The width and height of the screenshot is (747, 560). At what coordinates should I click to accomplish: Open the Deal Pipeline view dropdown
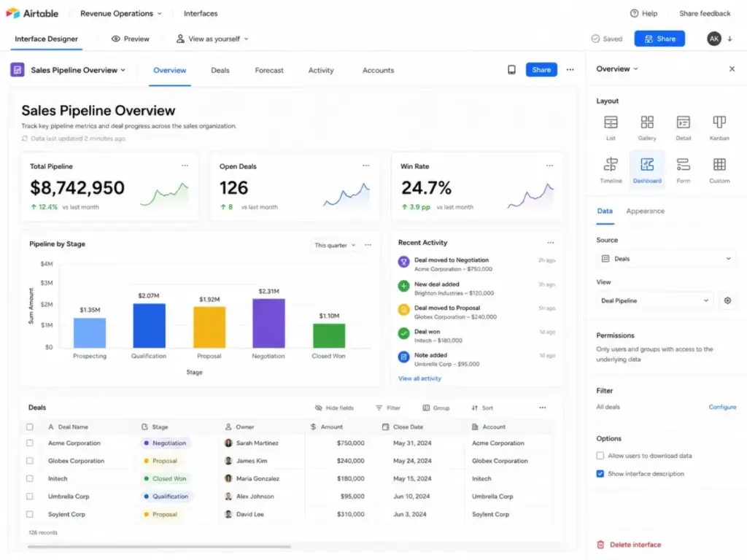point(654,300)
